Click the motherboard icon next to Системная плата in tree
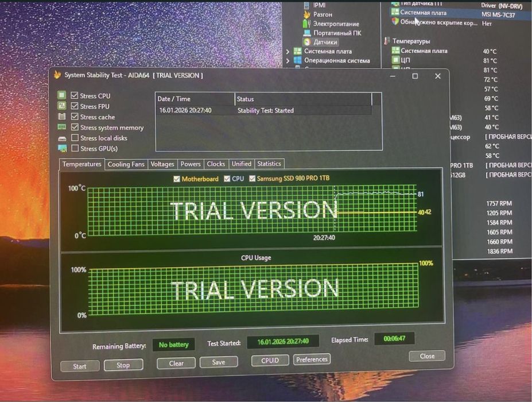The image size is (532, 402). pyautogui.click(x=297, y=51)
